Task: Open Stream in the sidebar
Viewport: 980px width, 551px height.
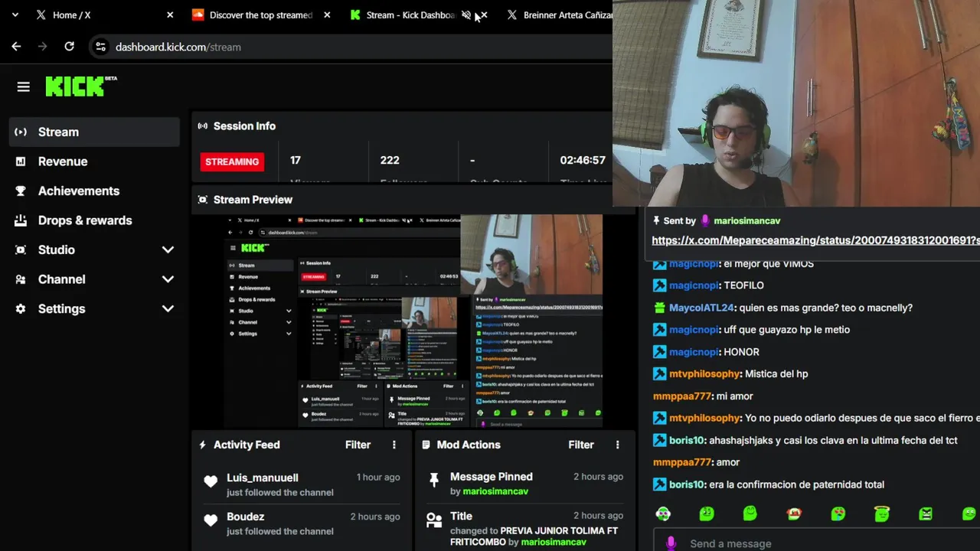Action: coord(95,132)
